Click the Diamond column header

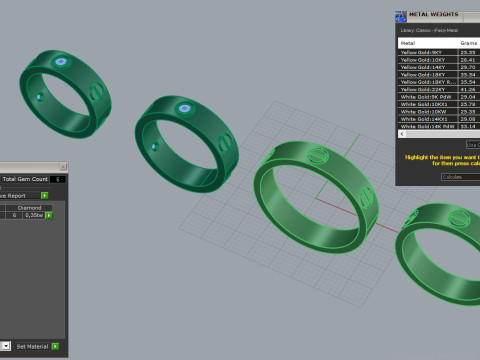coord(29,208)
